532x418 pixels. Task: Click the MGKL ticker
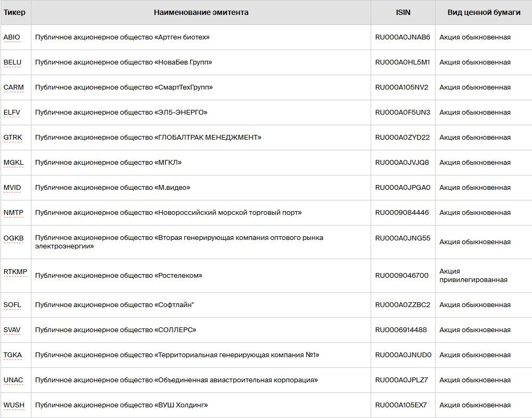click(x=13, y=163)
